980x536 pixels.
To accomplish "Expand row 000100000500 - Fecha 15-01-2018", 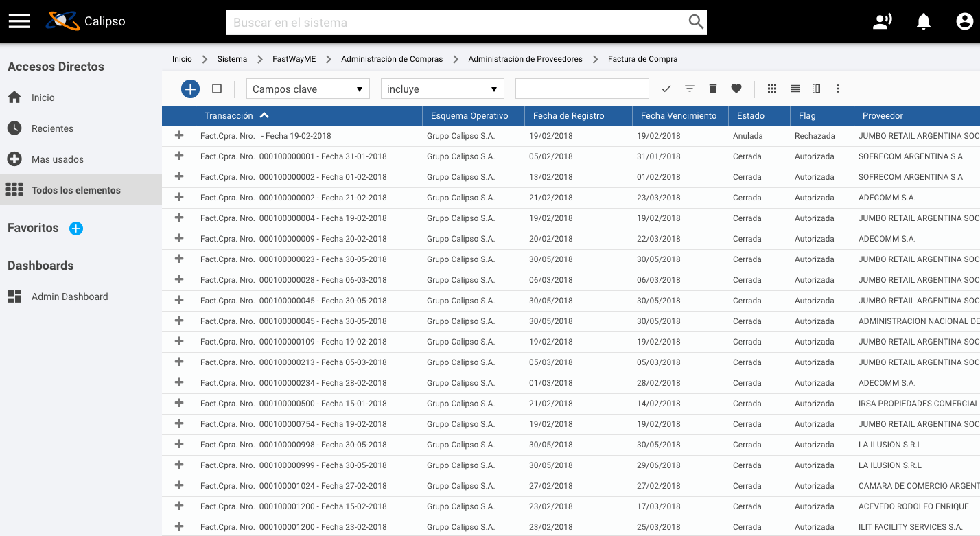I will [x=179, y=403].
